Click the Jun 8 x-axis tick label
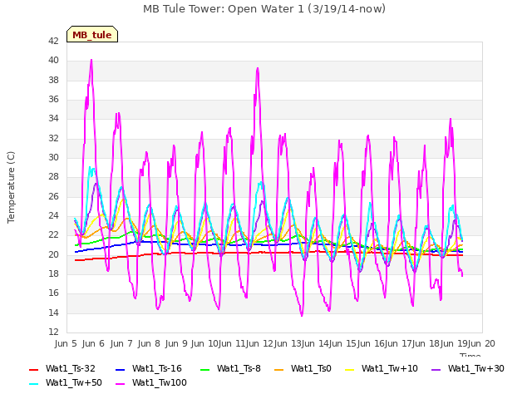532x399 pixels. [x=149, y=343]
